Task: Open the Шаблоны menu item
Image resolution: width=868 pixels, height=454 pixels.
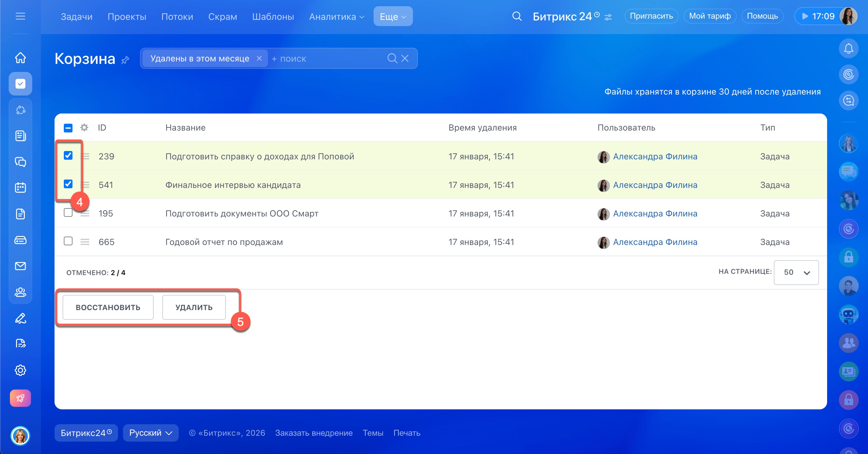Action: click(273, 16)
